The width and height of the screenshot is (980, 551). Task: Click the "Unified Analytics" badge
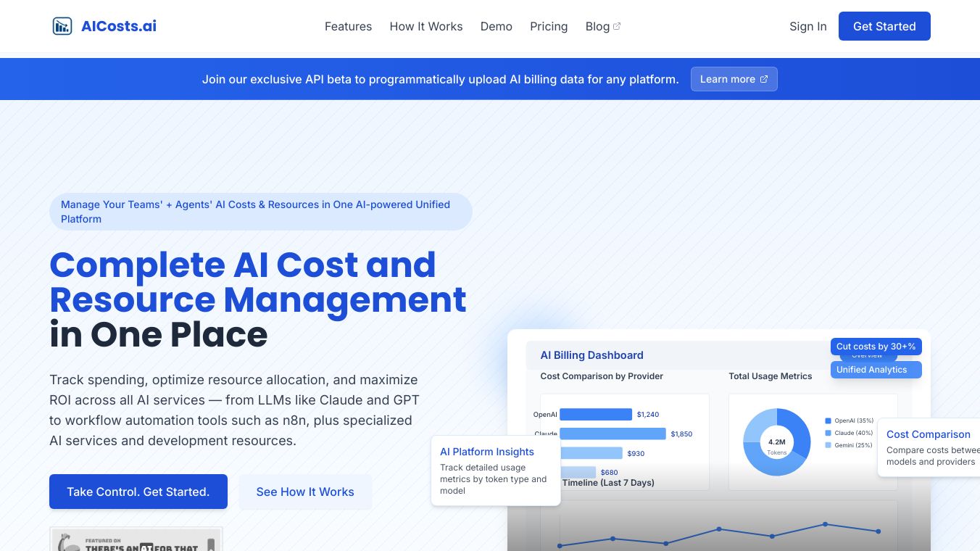click(x=876, y=370)
